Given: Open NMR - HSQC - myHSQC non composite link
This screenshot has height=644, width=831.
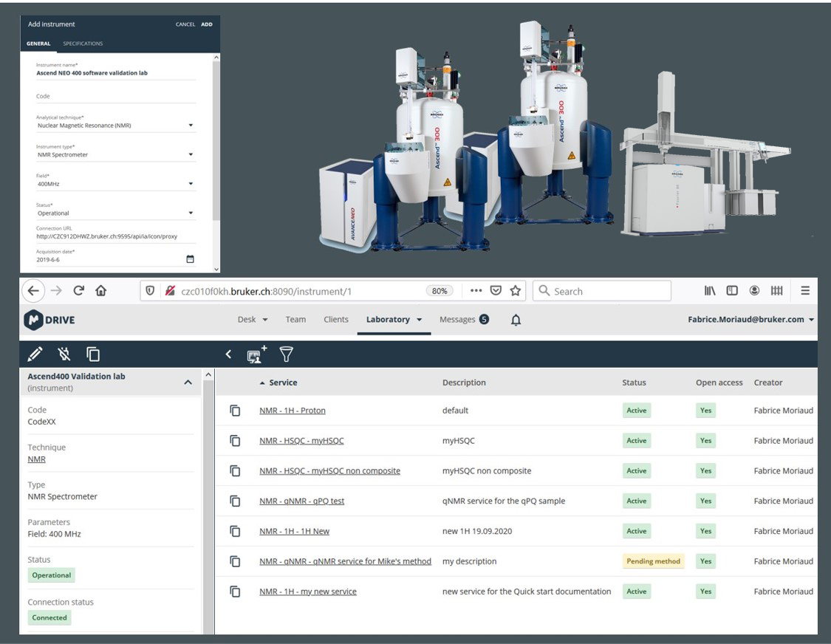Looking at the screenshot, I should (x=329, y=471).
